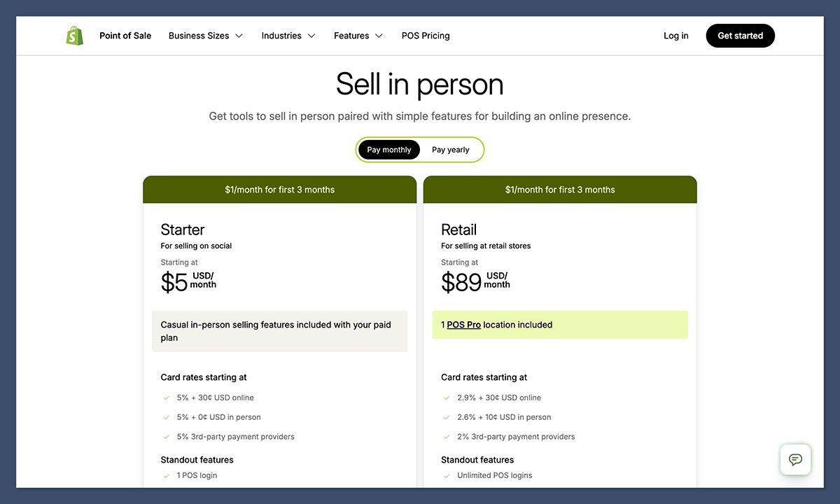Expand the Features dropdown menu
The image size is (840, 504).
[x=358, y=36]
